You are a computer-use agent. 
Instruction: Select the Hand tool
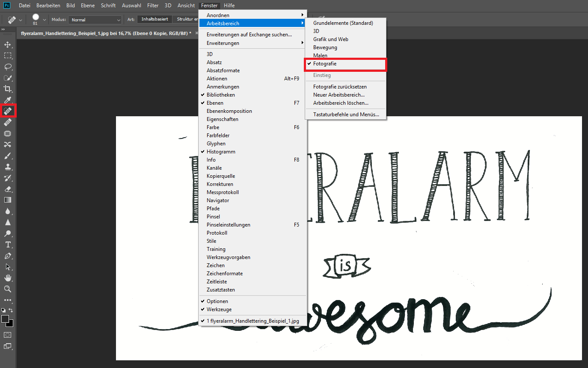(8, 278)
